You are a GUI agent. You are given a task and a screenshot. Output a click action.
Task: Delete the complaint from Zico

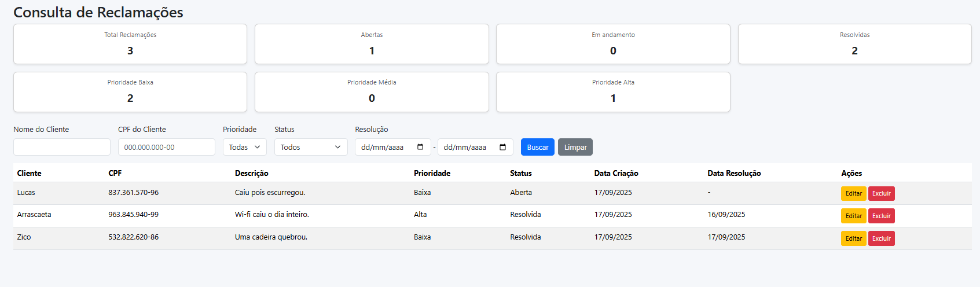pos(882,238)
